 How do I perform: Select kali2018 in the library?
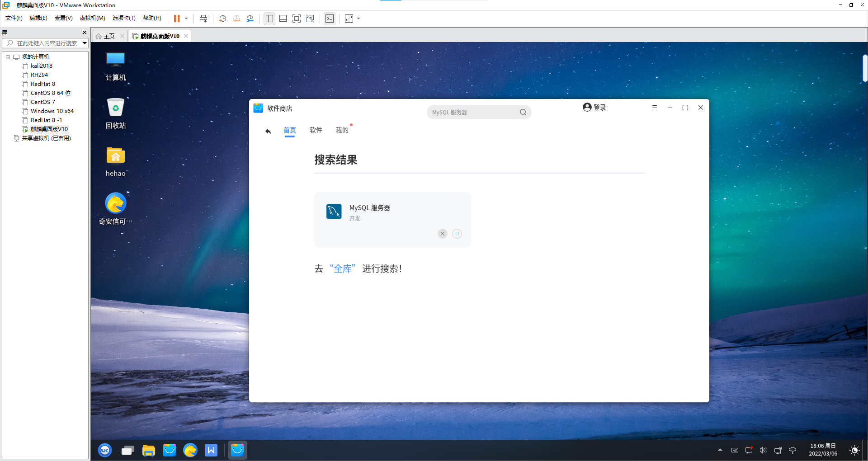click(42, 66)
